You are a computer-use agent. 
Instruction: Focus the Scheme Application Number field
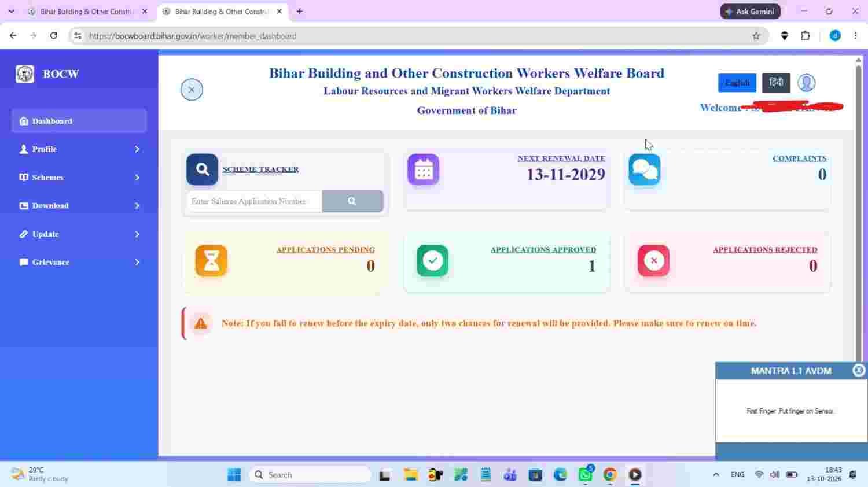pyautogui.click(x=254, y=201)
